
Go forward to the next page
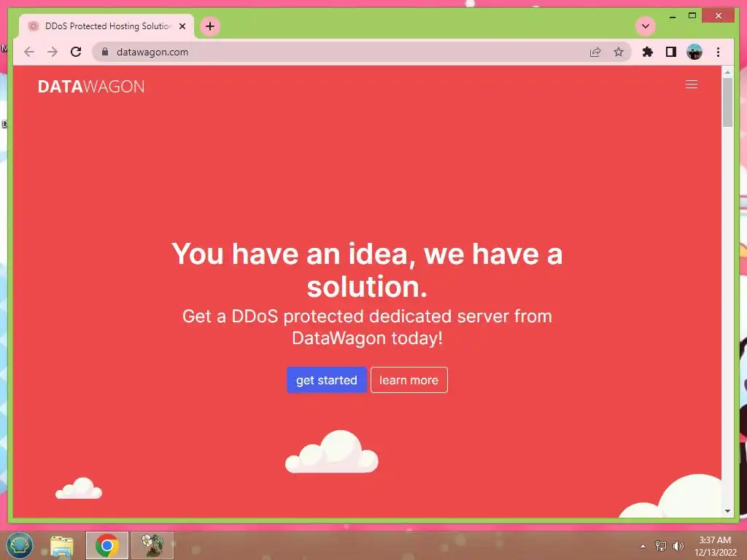coord(53,52)
